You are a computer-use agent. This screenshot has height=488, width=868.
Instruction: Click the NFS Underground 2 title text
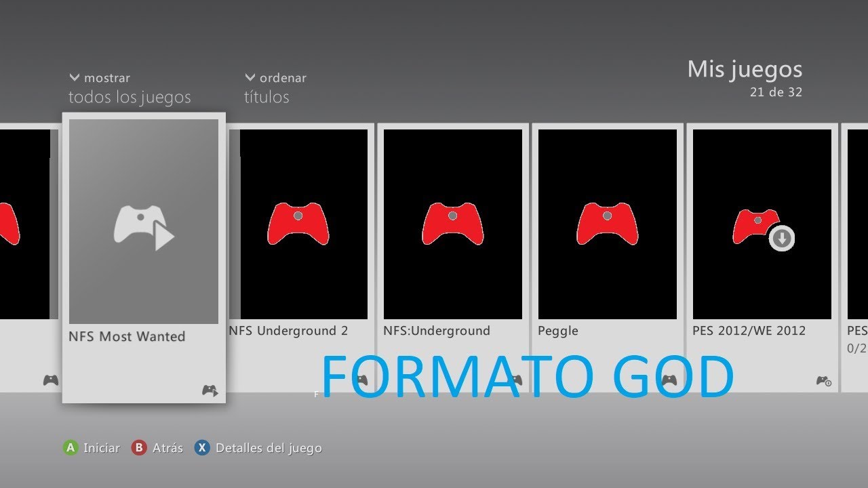[x=288, y=331]
